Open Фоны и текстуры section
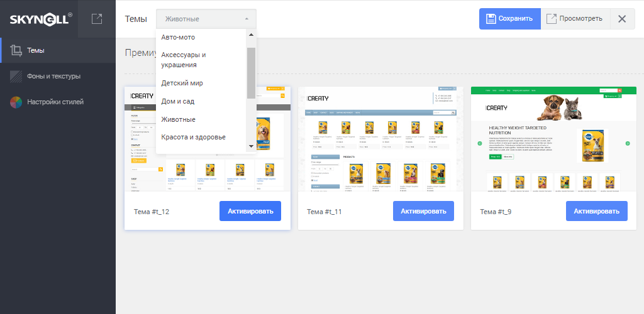 pyautogui.click(x=58, y=76)
